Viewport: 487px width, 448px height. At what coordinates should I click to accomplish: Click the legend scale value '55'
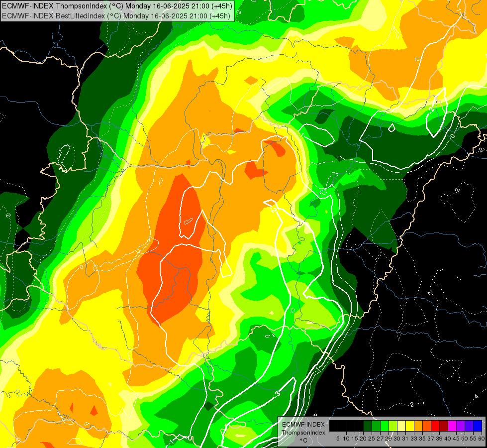[473, 439]
